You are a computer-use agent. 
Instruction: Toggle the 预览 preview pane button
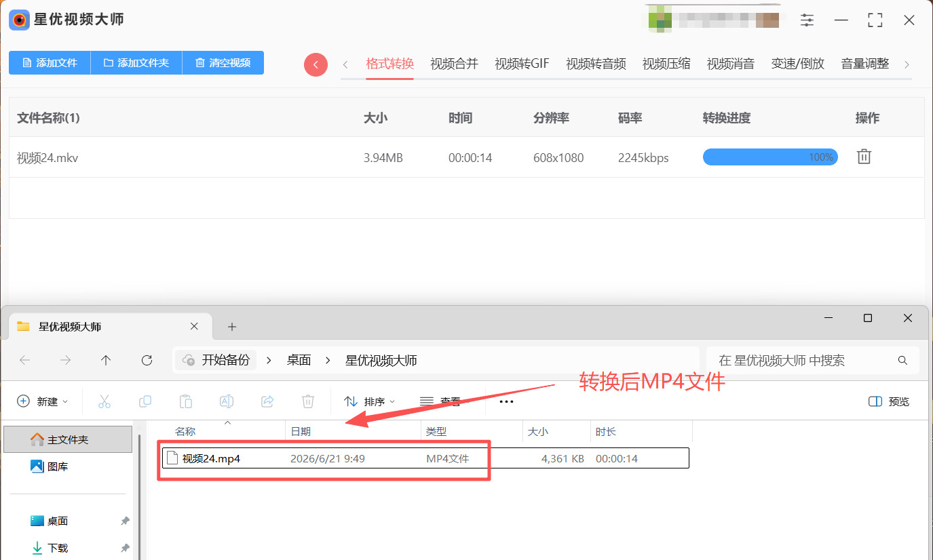[x=889, y=401]
